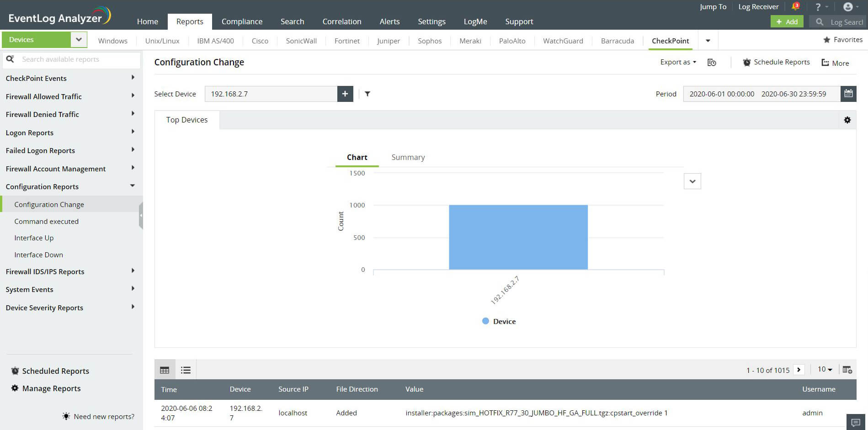Switch to list view icon
The image size is (868, 430).
(186, 370)
